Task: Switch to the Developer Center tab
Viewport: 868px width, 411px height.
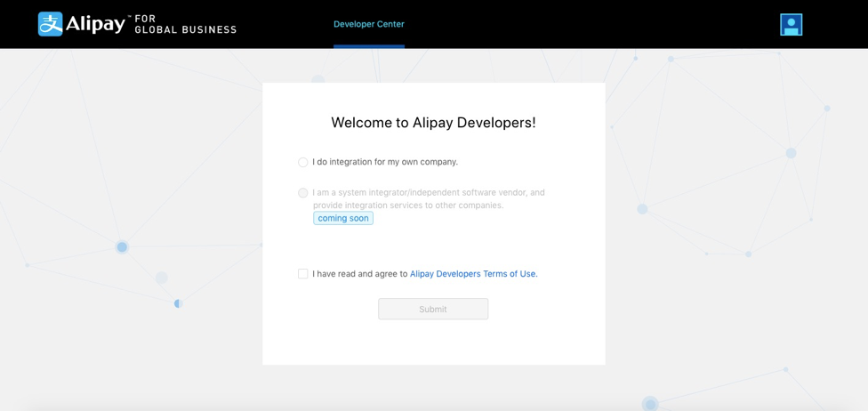Action: [369, 24]
